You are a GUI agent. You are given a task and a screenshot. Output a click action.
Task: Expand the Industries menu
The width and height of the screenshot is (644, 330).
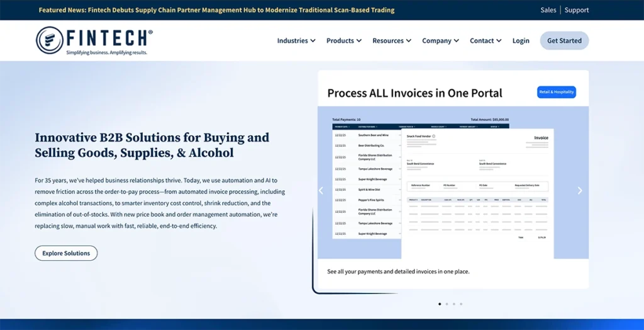(x=296, y=41)
